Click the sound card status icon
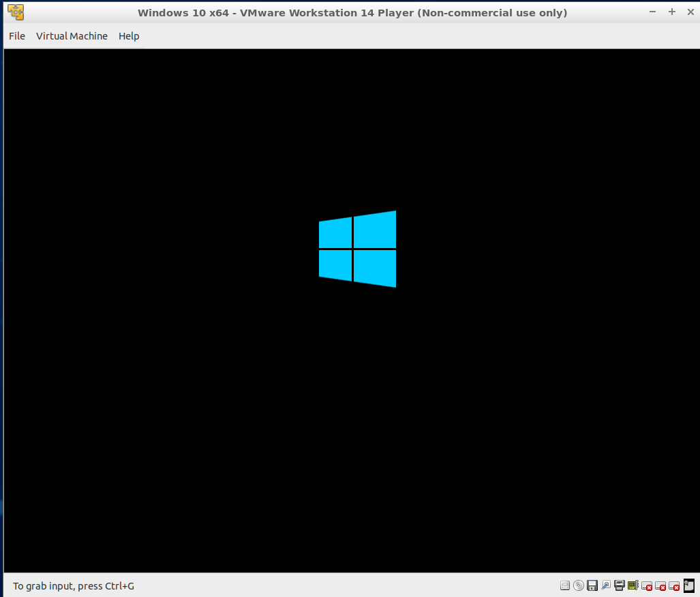700x597 pixels. coord(633,585)
